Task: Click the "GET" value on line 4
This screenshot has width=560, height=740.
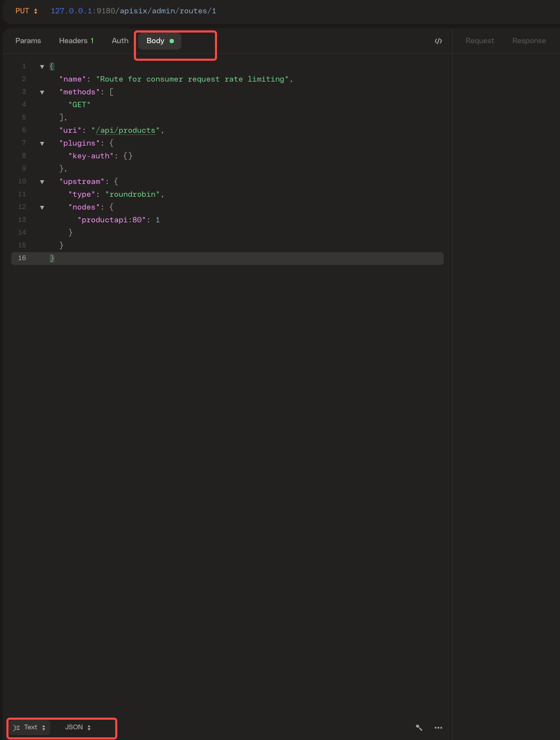Action: click(x=79, y=105)
